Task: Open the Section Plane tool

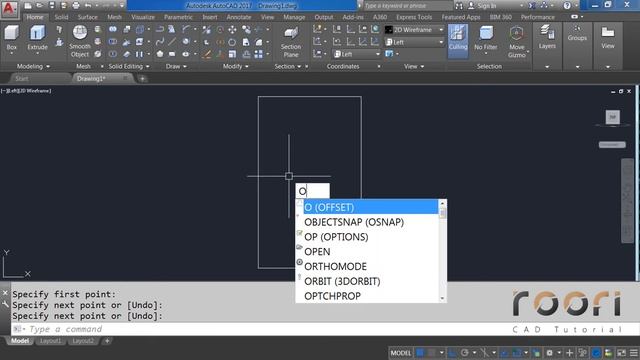Action: tap(291, 42)
